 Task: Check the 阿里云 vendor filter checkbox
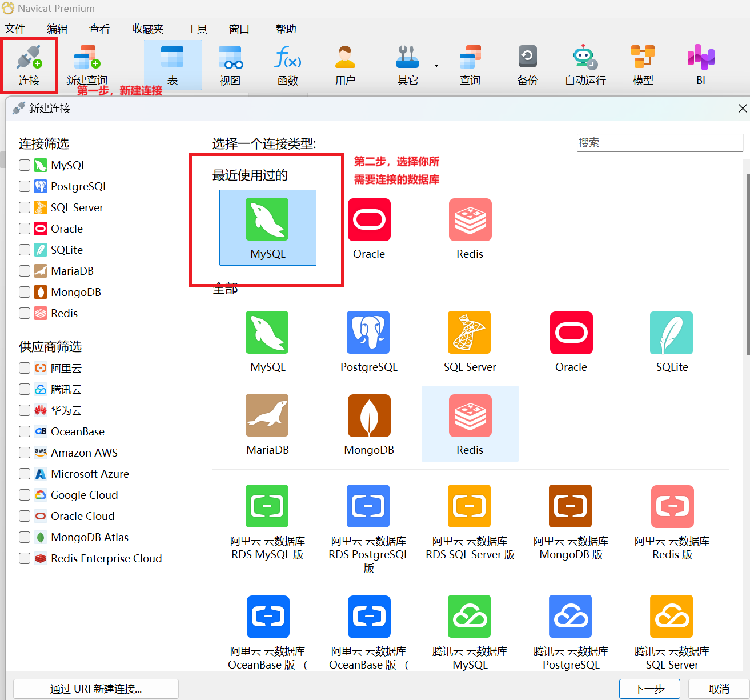coord(25,368)
